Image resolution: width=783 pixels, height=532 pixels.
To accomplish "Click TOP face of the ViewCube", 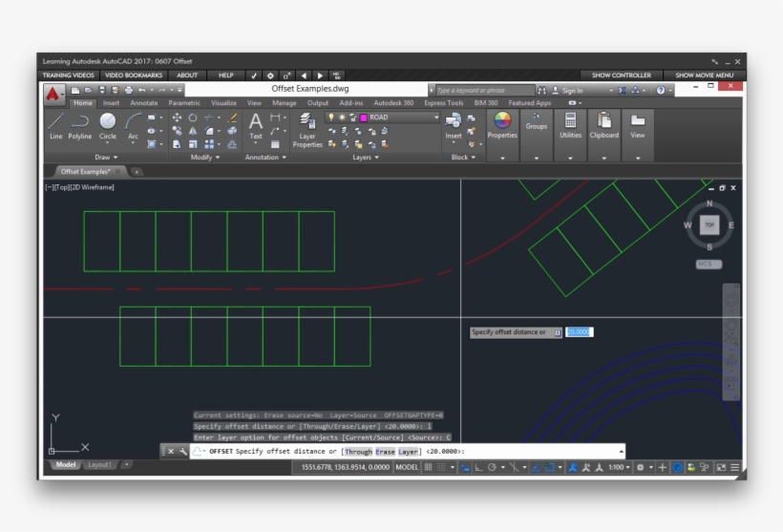I will click(709, 225).
